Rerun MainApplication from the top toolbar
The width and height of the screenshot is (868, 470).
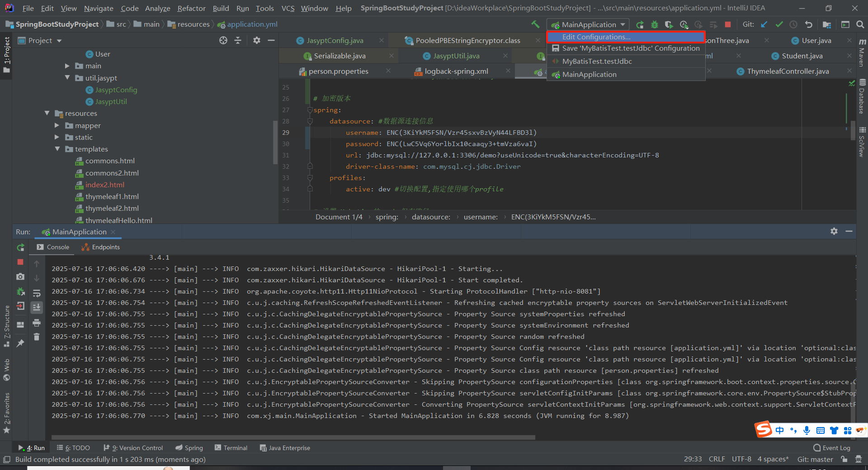[640, 24]
